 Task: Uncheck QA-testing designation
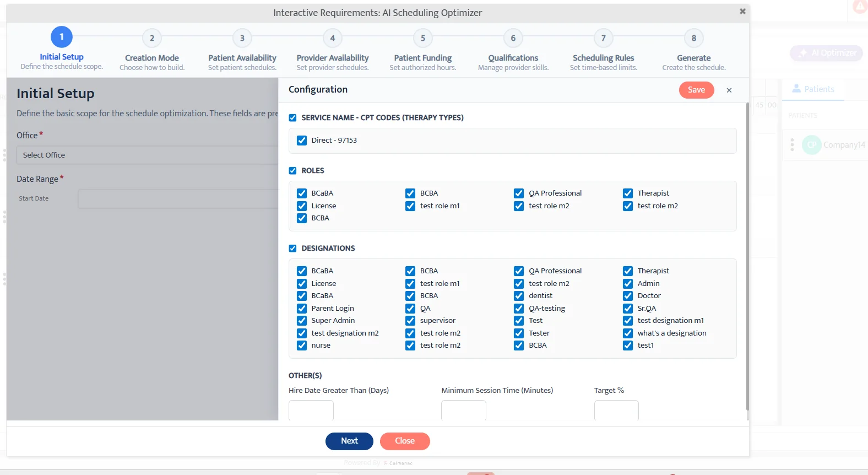pyautogui.click(x=519, y=309)
